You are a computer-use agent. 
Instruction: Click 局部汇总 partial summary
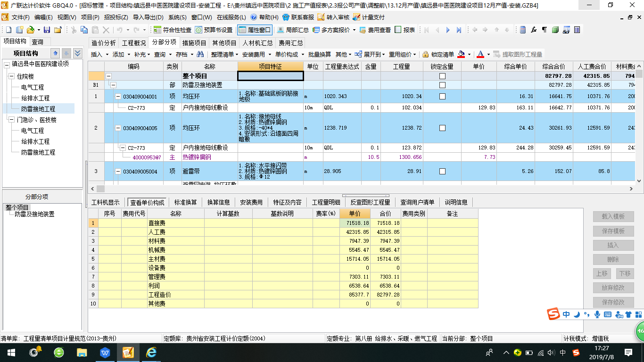point(293,30)
